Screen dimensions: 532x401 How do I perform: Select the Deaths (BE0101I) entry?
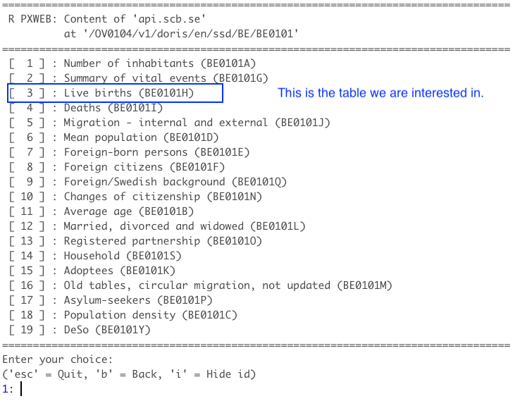(113, 108)
